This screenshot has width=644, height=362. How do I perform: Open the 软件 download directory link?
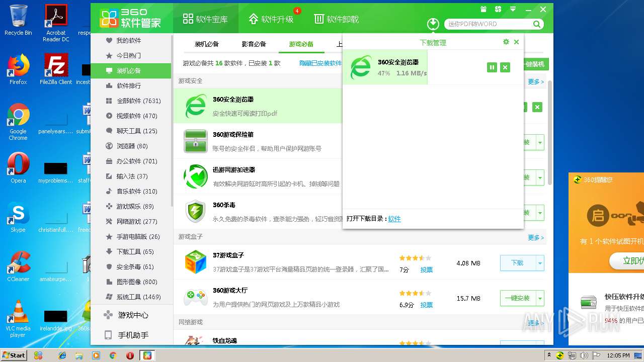point(394,219)
